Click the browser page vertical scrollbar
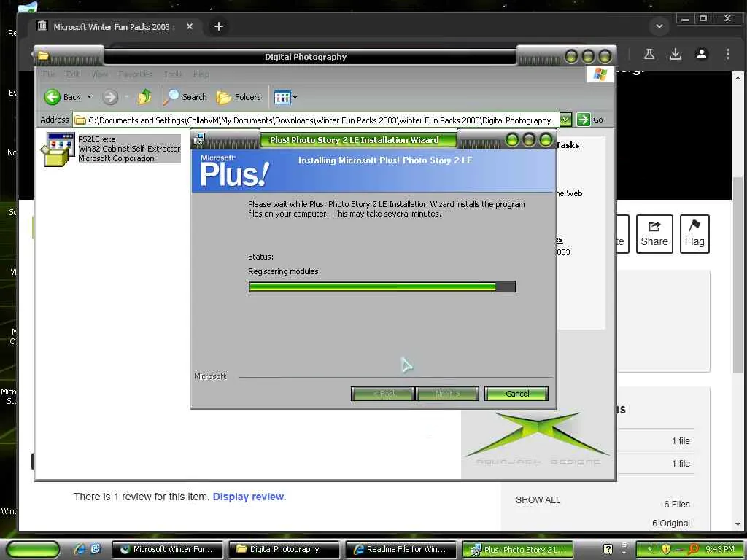 click(x=738, y=275)
